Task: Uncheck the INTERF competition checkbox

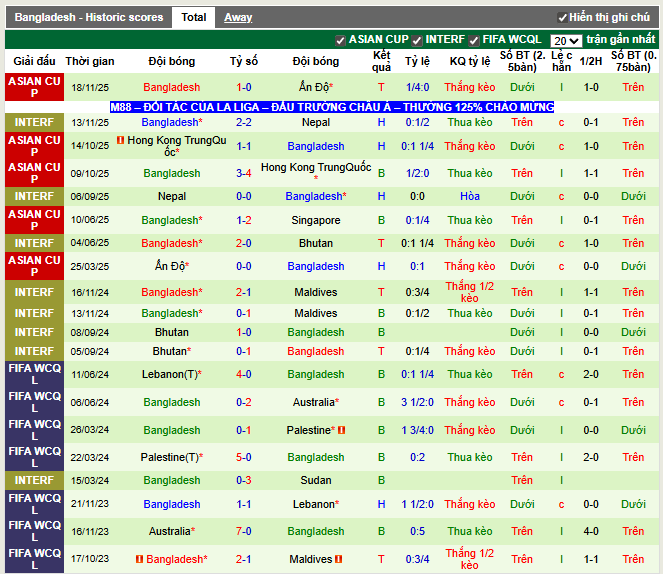Action: (417, 40)
